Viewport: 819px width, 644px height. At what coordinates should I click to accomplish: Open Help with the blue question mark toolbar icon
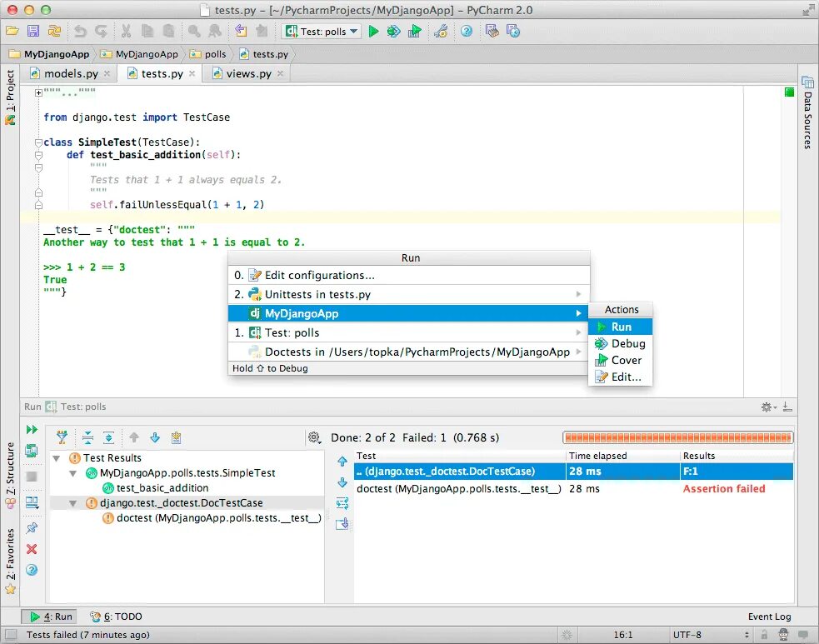tap(467, 32)
